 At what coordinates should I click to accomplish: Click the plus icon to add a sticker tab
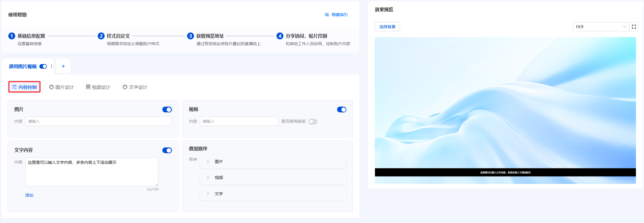63,66
